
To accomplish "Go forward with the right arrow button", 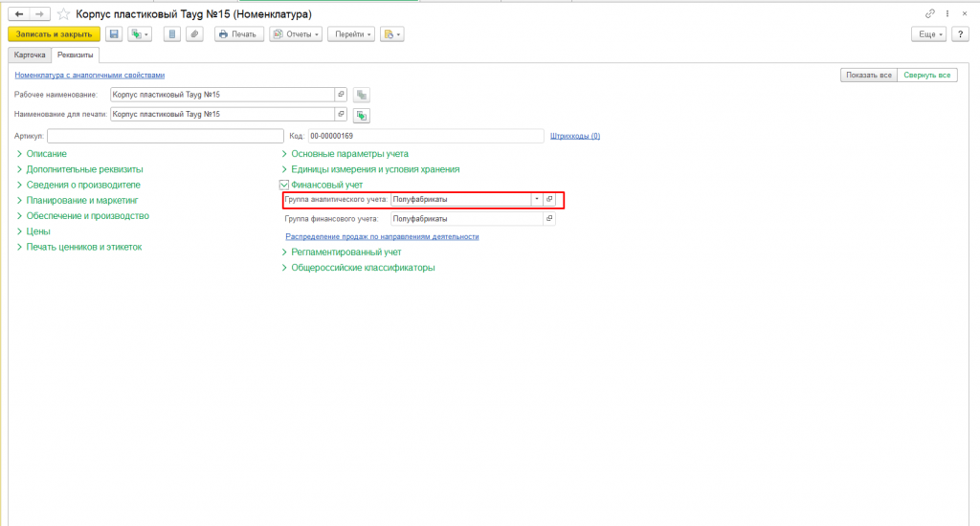I will 39,13.
